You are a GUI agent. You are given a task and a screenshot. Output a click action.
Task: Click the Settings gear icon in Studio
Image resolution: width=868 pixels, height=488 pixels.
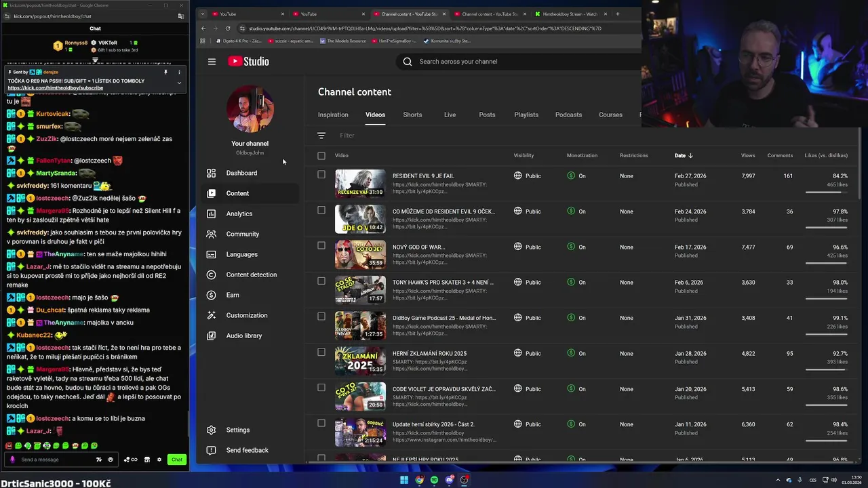(x=211, y=430)
